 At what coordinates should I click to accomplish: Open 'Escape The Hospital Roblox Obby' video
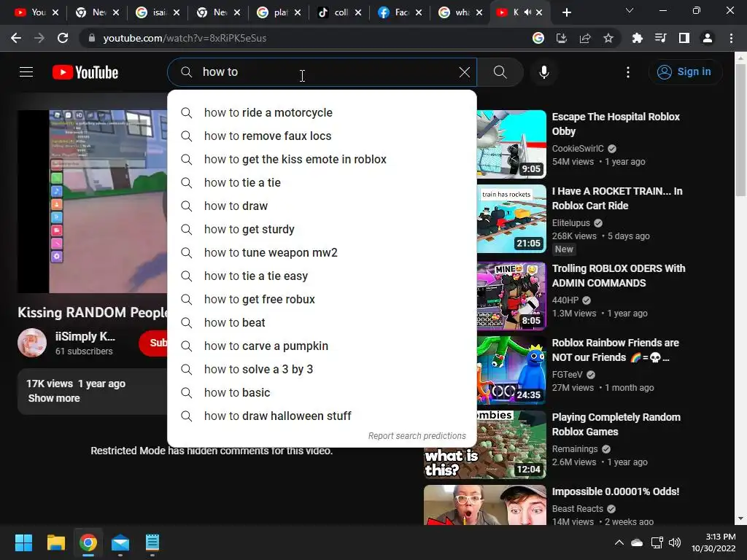(x=616, y=124)
